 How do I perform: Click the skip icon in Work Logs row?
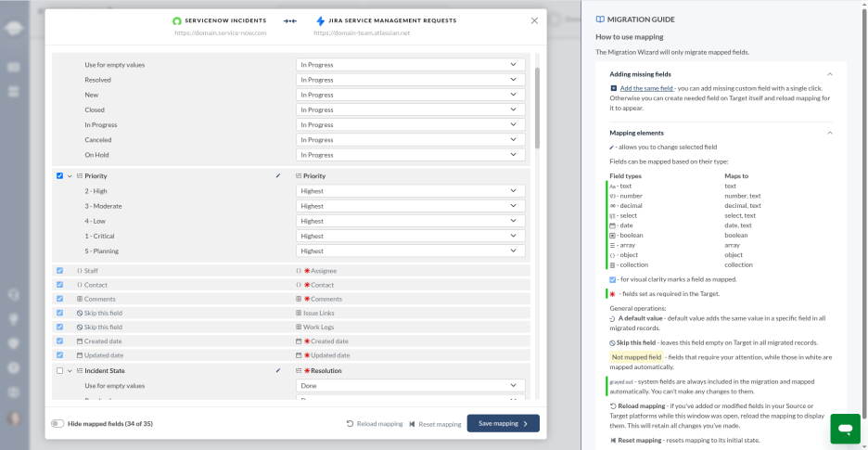pyautogui.click(x=80, y=327)
